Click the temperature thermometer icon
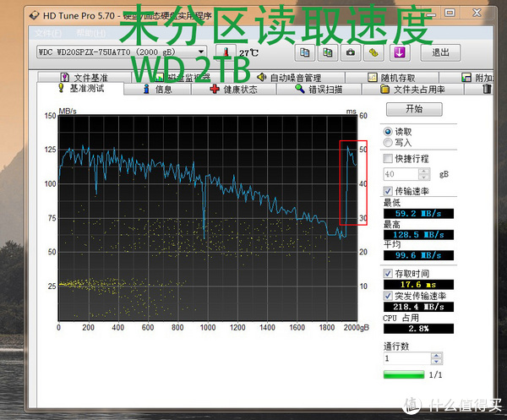The width and height of the screenshot is (507, 420). pyautogui.click(x=226, y=52)
